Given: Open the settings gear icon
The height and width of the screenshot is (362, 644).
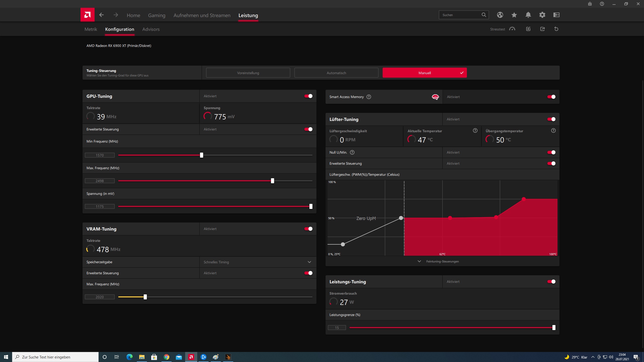Looking at the screenshot, I should point(542,15).
